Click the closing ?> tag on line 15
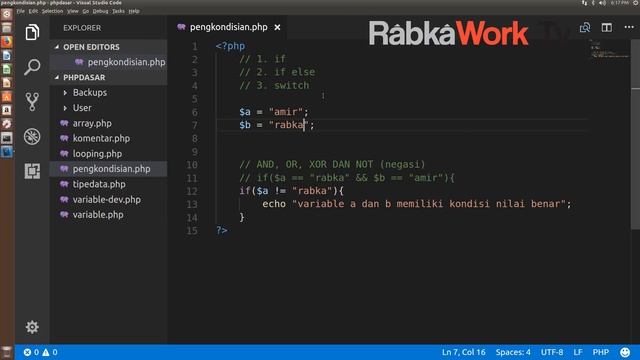The width and height of the screenshot is (640, 360). [x=222, y=230]
